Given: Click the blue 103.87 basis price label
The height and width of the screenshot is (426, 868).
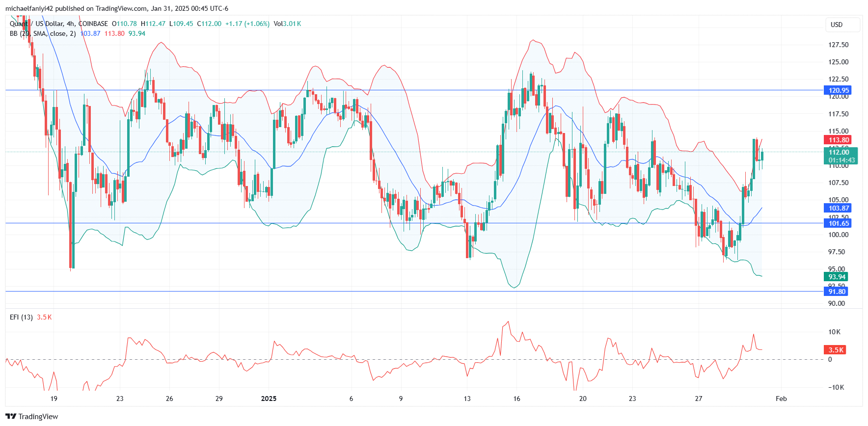Looking at the screenshot, I should (839, 208).
